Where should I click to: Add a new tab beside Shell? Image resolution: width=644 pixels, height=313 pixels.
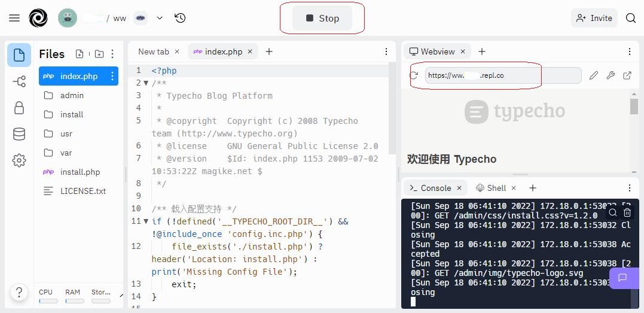(533, 188)
